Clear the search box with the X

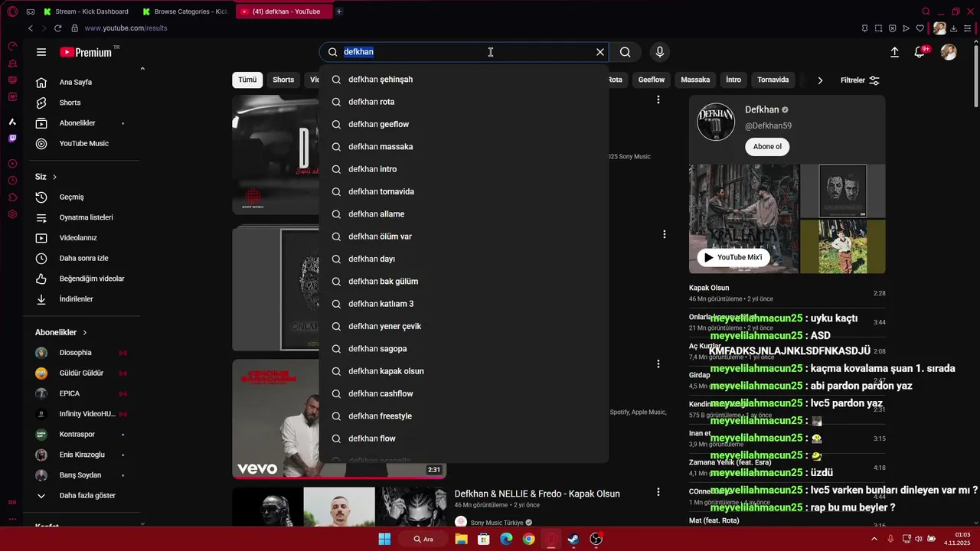click(x=600, y=52)
